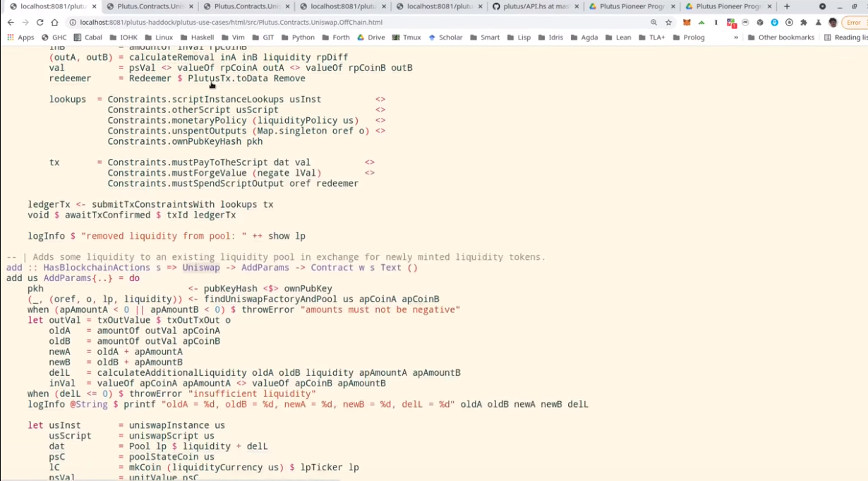
Task: Click the MetaMask fox extension icon
Action: tap(687, 23)
